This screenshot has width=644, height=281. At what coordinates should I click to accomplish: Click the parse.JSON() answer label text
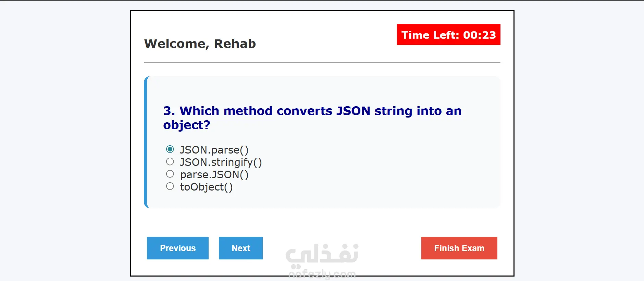[214, 175]
